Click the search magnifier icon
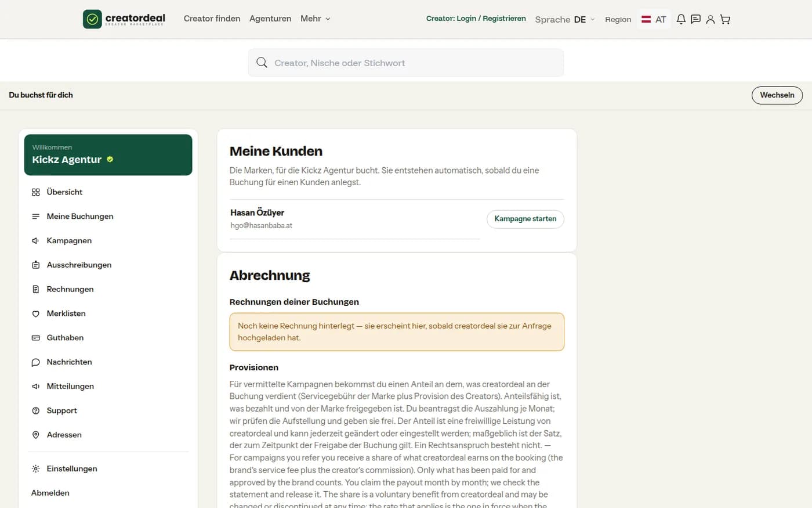The height and width of the screenshot is (508, 812). (262, 63)
